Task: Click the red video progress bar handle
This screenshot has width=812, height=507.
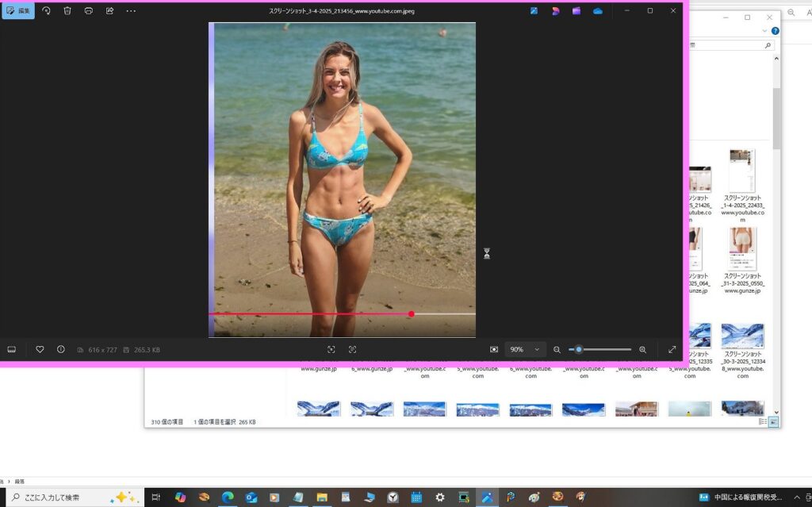Action: (x=412, y=313)
